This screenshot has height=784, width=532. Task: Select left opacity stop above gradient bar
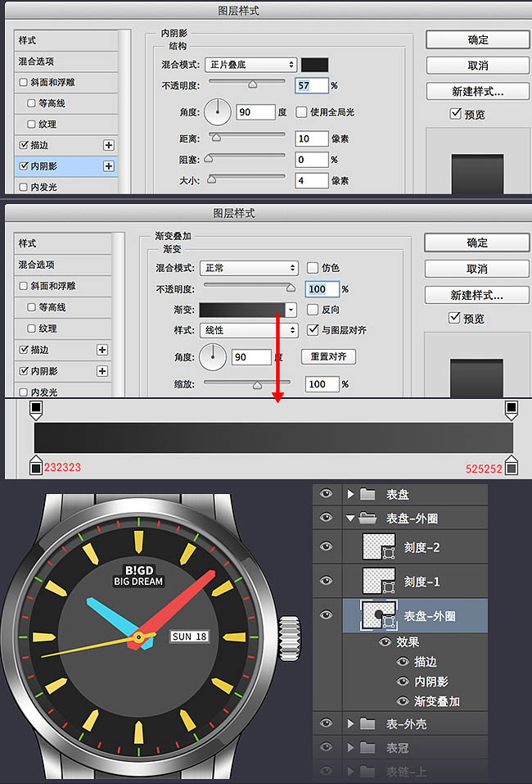point(36,410)
